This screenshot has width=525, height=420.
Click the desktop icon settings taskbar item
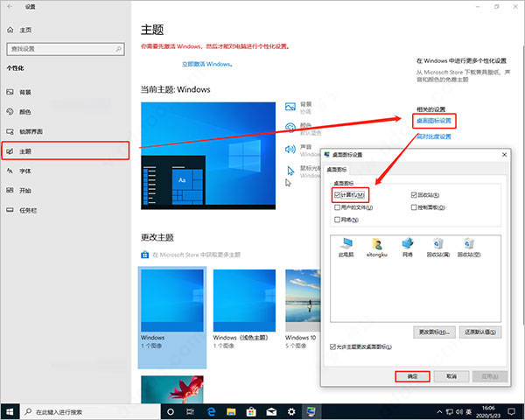click(x=311, y=411)
